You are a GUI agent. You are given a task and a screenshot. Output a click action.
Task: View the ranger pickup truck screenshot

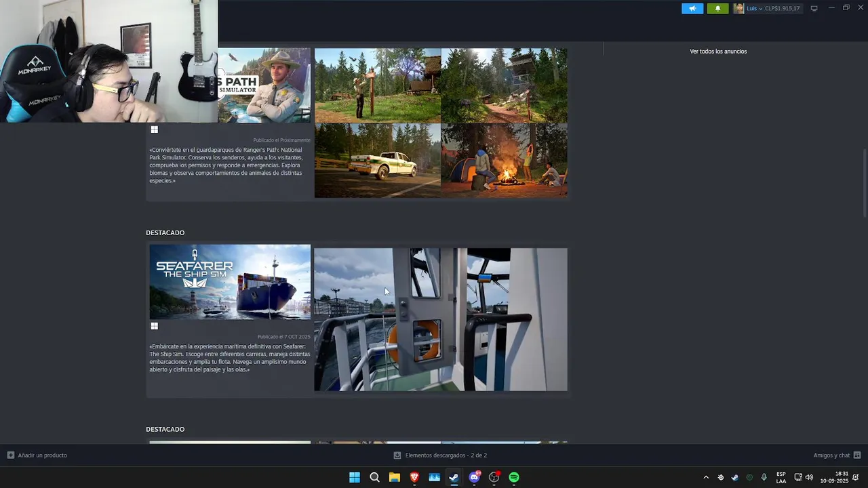pyautogui.click(x=377, y=161)
